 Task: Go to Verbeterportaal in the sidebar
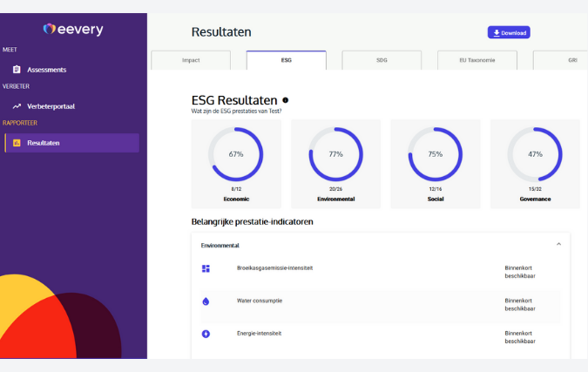click(51, 106)
